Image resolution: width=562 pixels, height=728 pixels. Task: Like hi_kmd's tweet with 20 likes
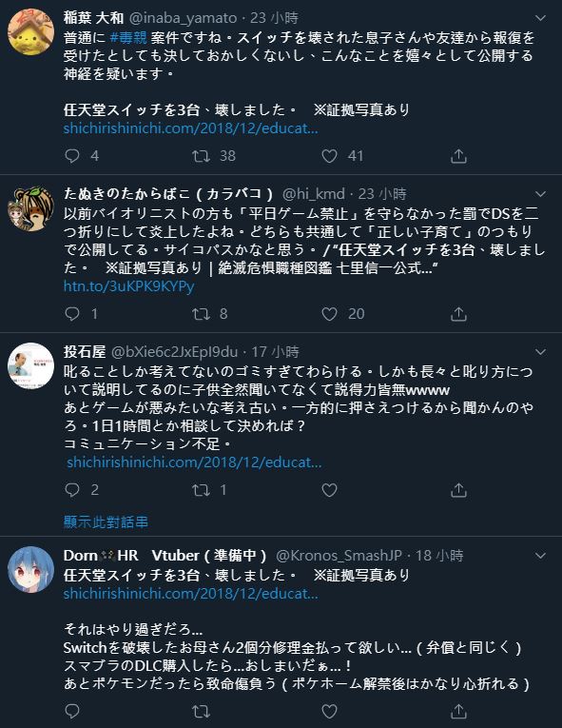[x=329, y=314]
